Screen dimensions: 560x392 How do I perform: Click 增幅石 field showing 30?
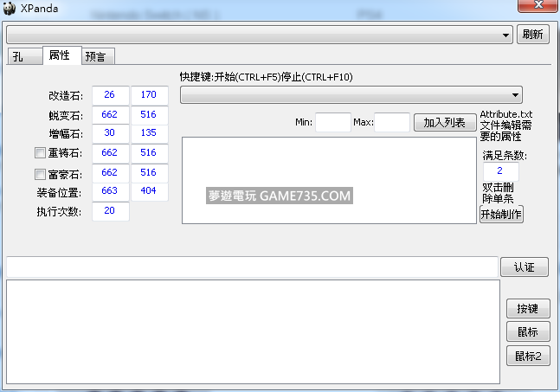tap(111, 133)
